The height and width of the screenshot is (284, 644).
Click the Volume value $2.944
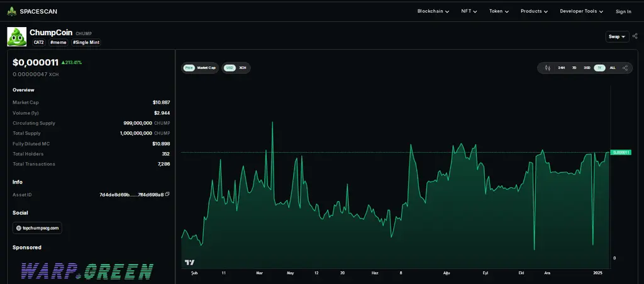[162, 113]
